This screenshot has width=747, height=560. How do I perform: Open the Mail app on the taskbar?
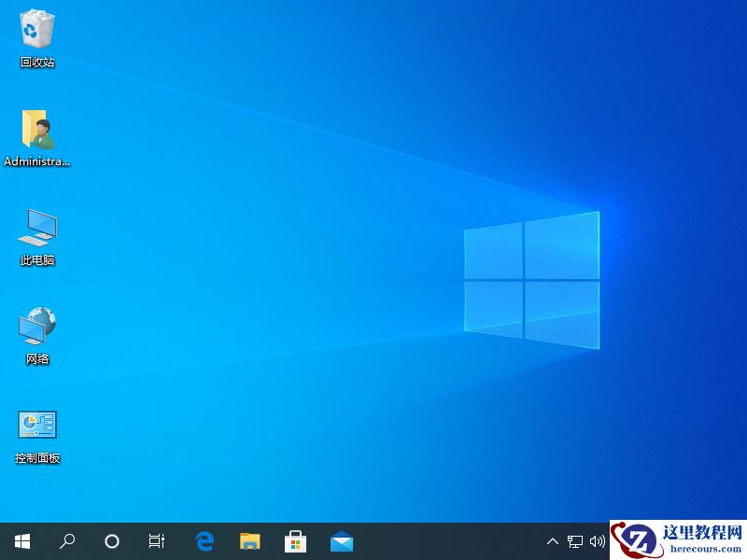pos(341,541)
